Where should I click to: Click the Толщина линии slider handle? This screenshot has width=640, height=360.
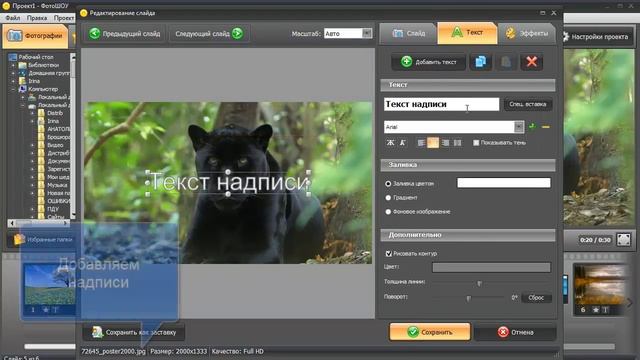480,283
